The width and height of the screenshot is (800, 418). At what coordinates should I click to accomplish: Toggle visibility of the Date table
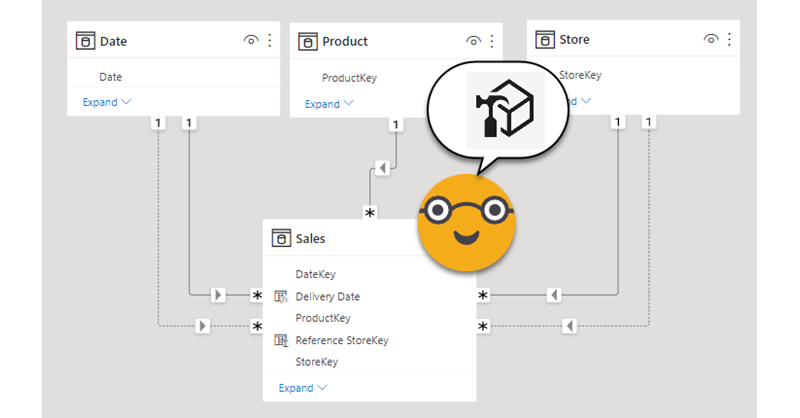(251, 41)
